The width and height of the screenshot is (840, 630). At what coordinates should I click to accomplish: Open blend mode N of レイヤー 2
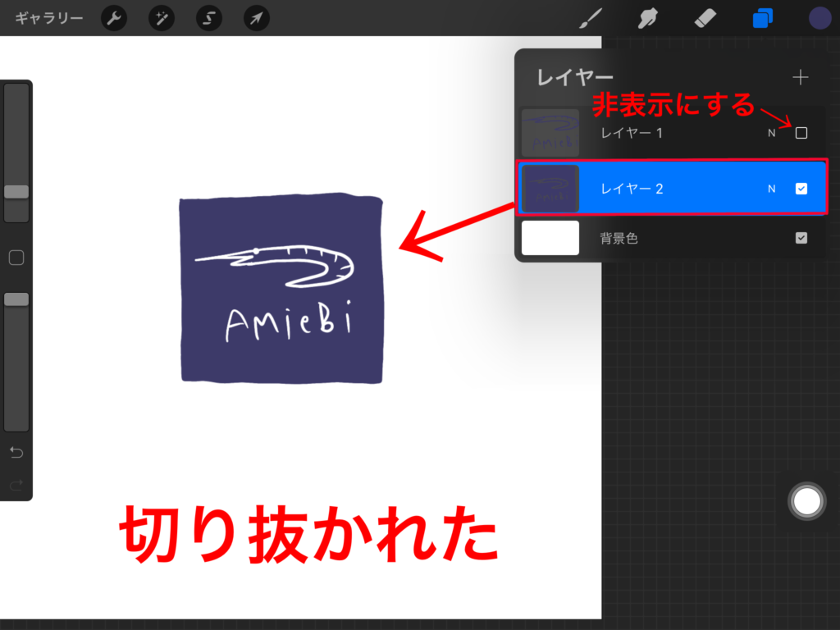click(771, 189)
